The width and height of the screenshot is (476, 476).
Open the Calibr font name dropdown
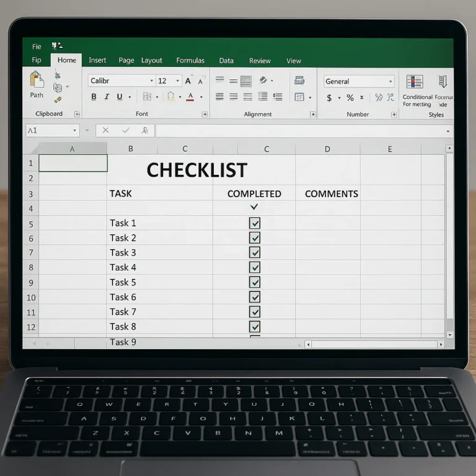(151, 81)
